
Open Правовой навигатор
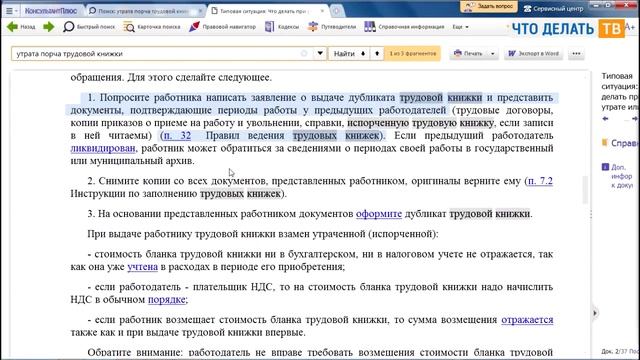point(222,27)
